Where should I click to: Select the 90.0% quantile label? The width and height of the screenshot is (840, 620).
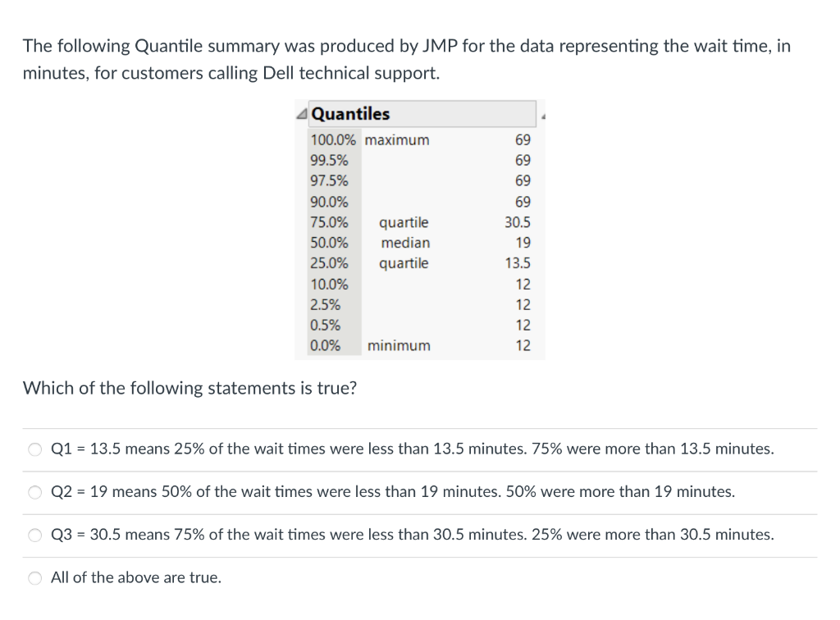pos(329,202)
